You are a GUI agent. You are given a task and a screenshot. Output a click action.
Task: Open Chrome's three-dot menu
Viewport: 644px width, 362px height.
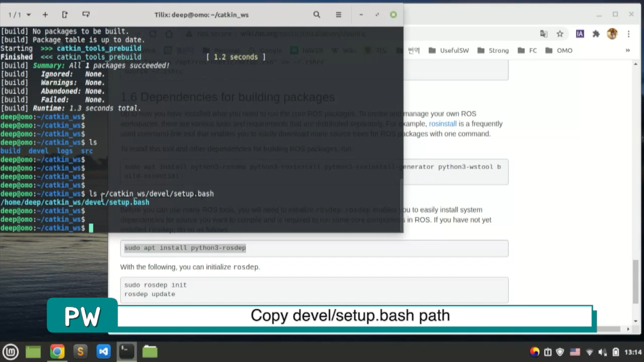pos(628,34)
